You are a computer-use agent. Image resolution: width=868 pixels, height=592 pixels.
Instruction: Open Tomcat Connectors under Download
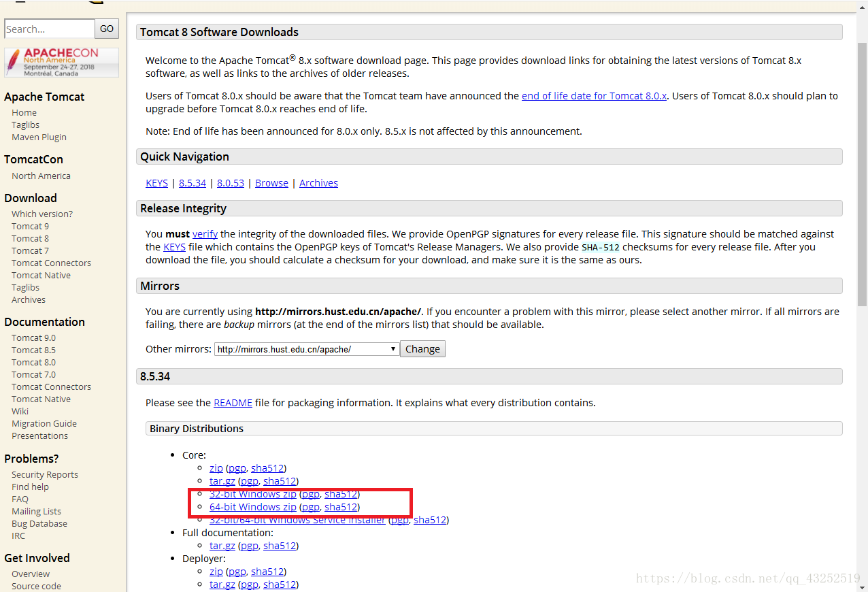point(51,263)
